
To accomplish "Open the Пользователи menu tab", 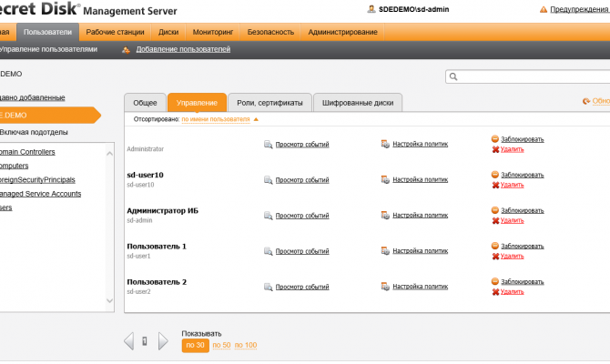I will (x=48, y=32).
